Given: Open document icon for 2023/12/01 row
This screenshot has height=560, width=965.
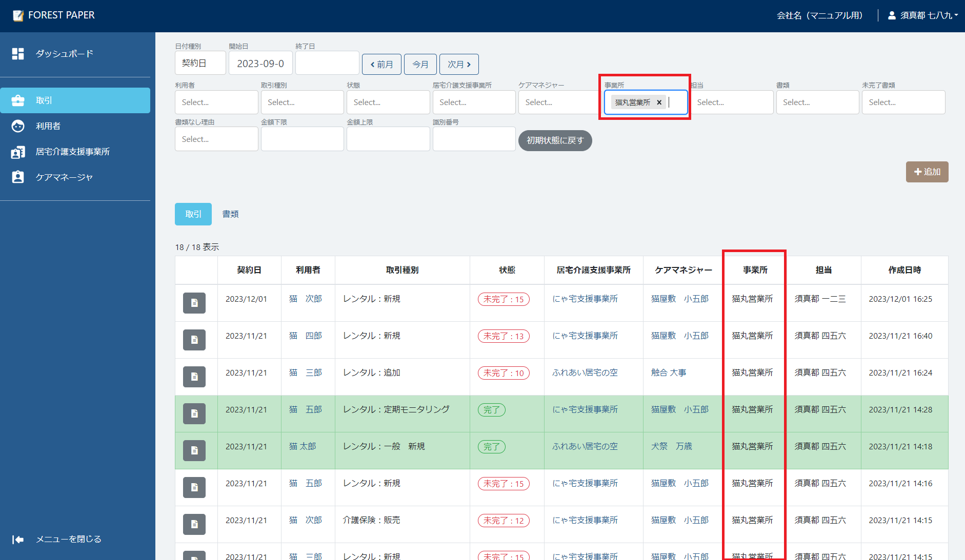Looking at the screenshot, I should click(194, 303).
